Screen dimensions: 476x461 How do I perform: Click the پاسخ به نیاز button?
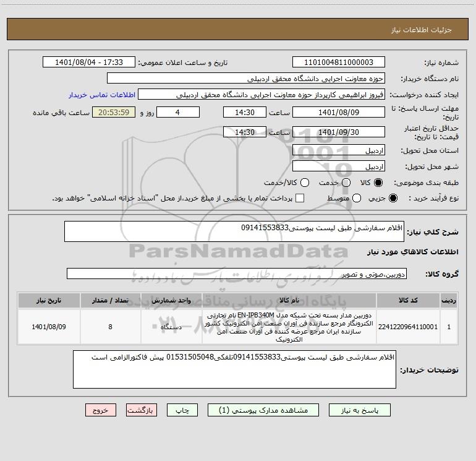tap(359, 410)
